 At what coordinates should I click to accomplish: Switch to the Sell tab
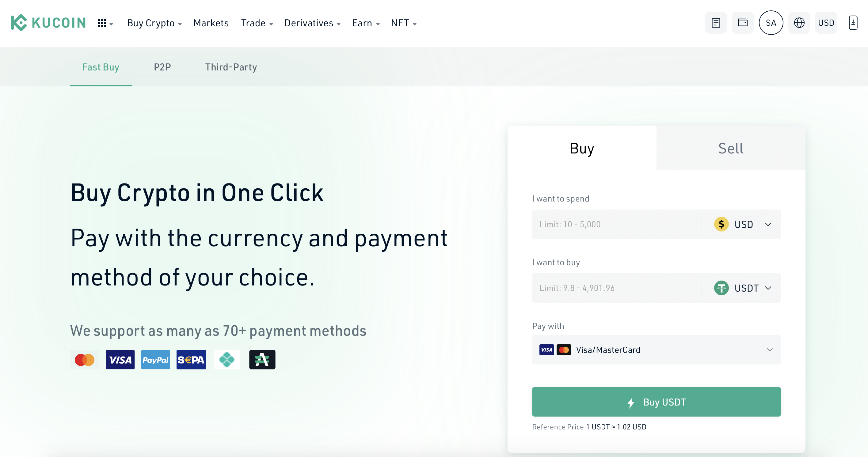tap(731, 148)
